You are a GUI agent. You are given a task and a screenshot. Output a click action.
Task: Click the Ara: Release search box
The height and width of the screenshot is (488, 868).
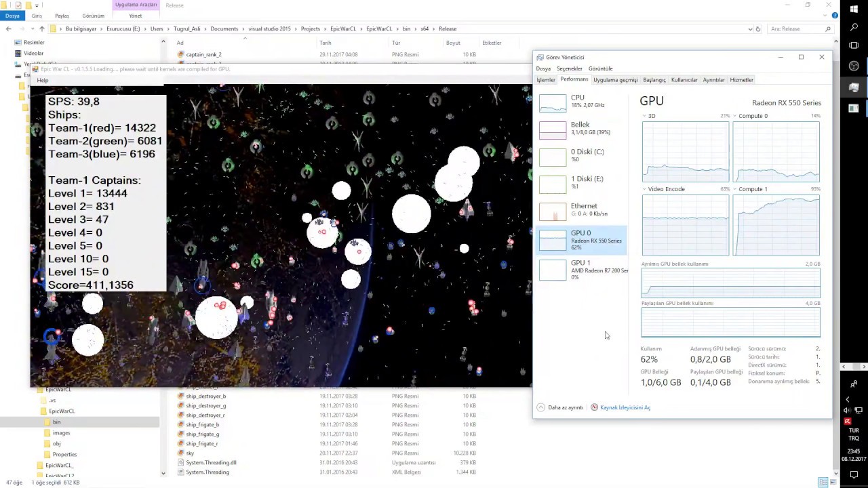click(800, 28)
